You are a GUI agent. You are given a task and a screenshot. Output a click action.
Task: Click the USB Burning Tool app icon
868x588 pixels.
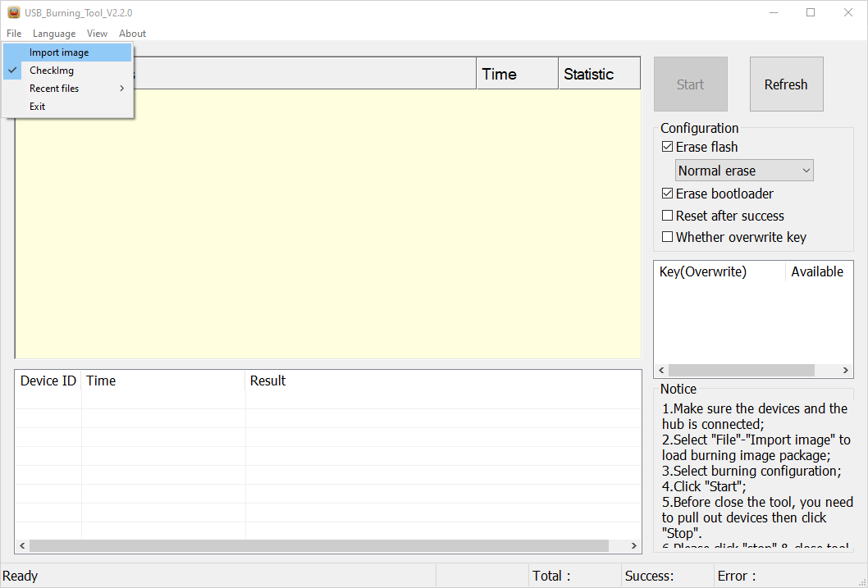[x=13, y=12]
